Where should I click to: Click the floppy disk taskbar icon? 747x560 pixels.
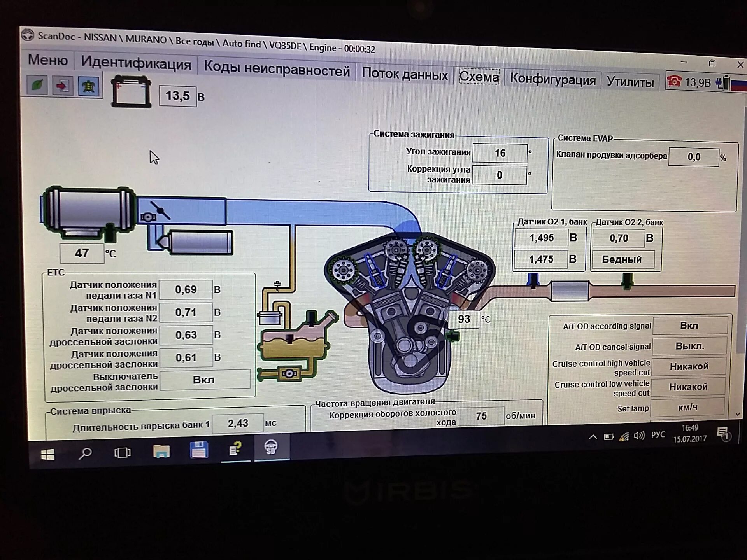click(199, 450)
